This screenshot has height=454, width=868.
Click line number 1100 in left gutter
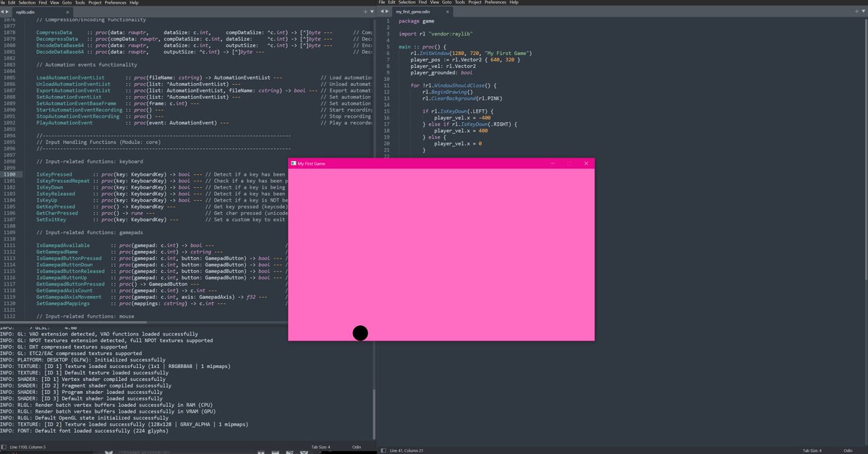(x=9, y=175)
